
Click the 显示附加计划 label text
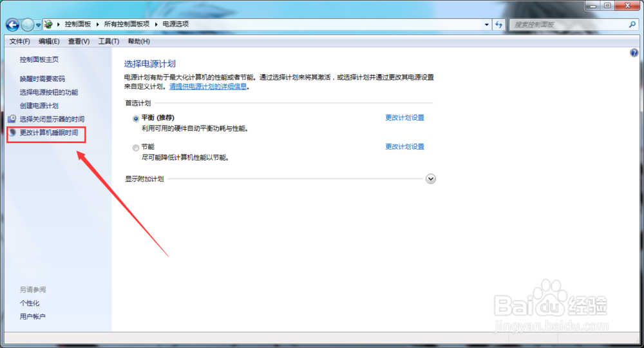tap(144, 179)
